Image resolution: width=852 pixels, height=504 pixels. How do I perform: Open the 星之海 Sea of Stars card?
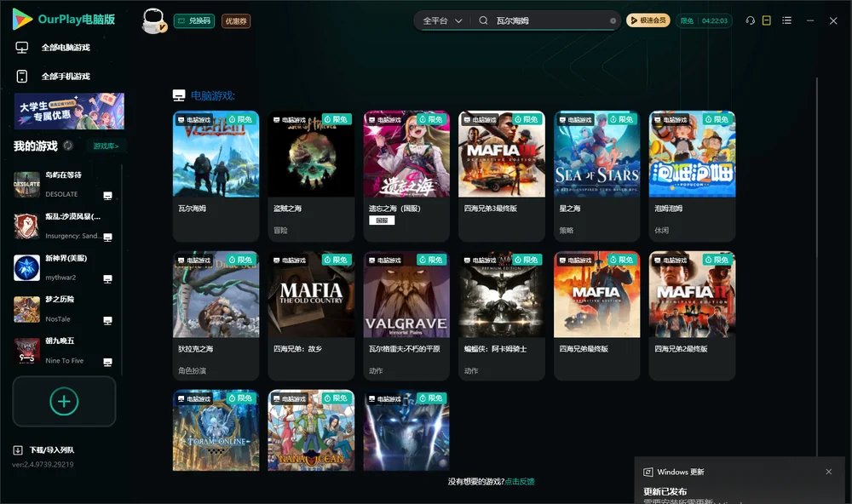596,176
